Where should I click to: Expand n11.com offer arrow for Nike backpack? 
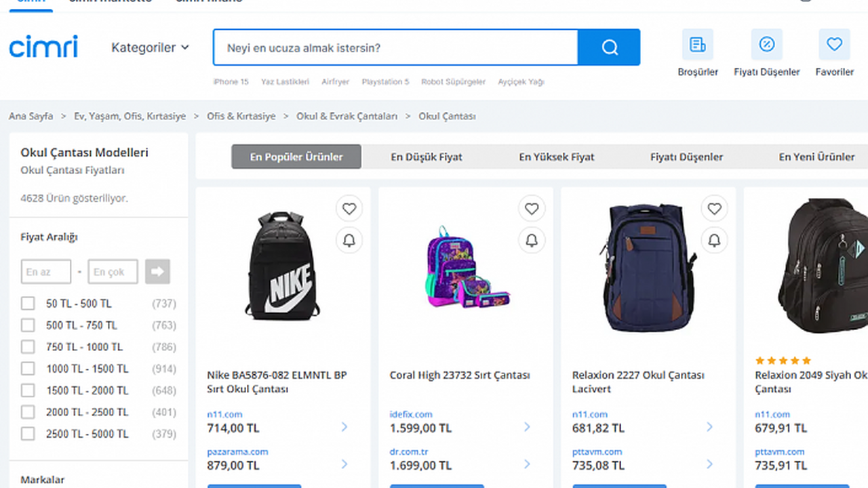point(344,427)
